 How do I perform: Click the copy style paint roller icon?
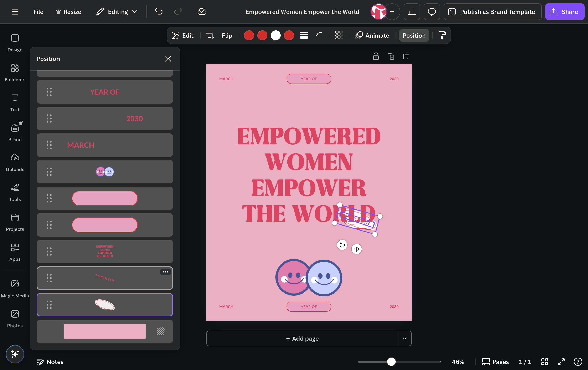click(x=442, y=35)
